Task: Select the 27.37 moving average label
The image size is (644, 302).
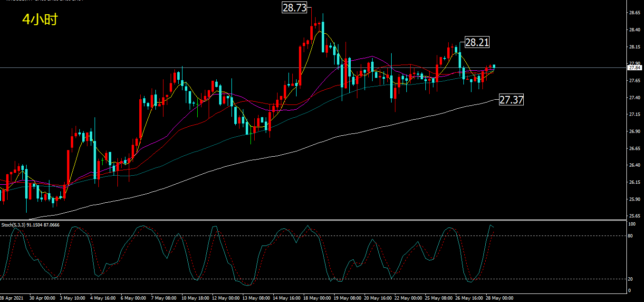Action: coord(511,100)
